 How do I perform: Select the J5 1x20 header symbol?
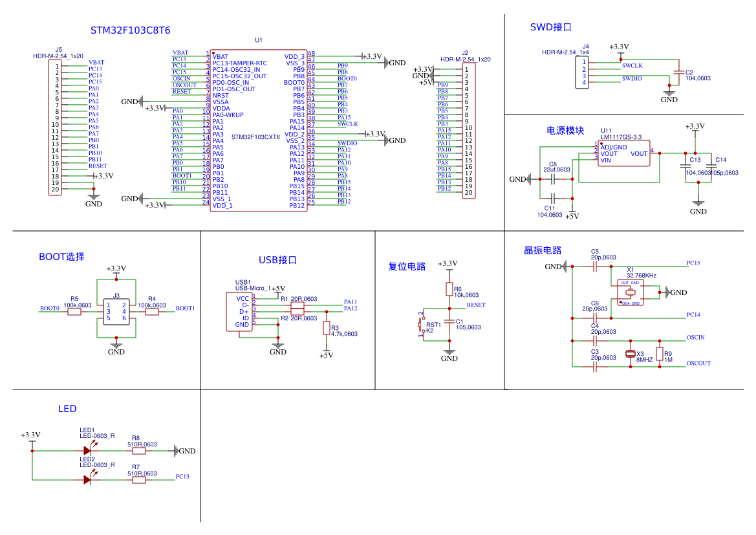(55, 127)
